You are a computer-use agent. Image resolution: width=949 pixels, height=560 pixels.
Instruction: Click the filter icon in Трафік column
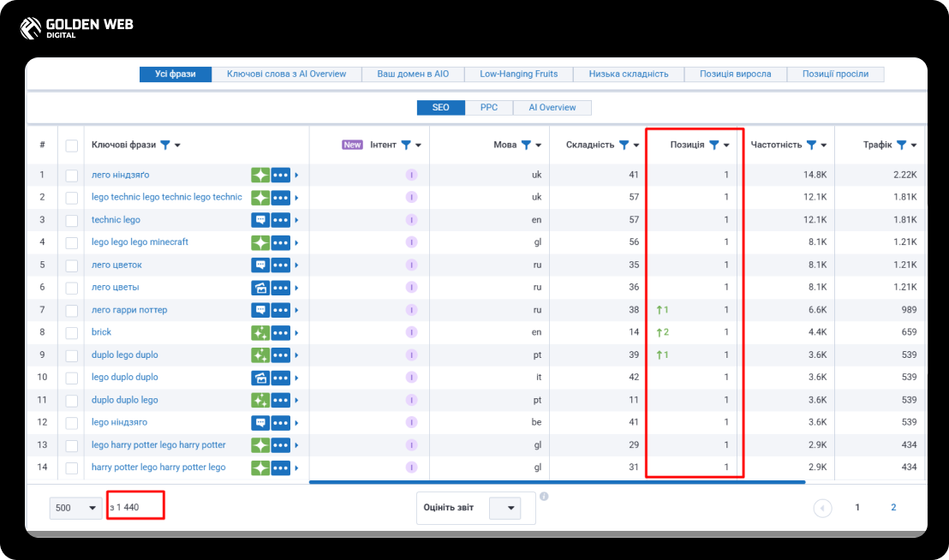pyautogui.click(x=902, y=146)
